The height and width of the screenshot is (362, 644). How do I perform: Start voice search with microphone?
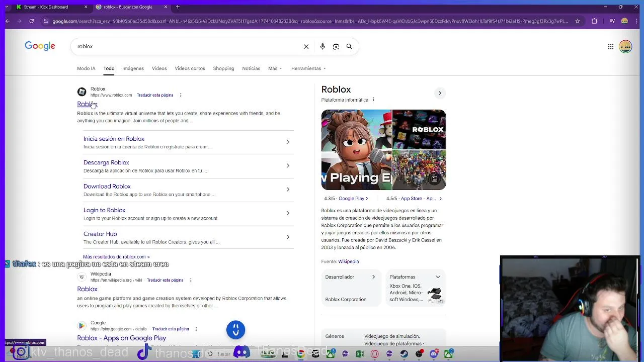tap(323, 46)
